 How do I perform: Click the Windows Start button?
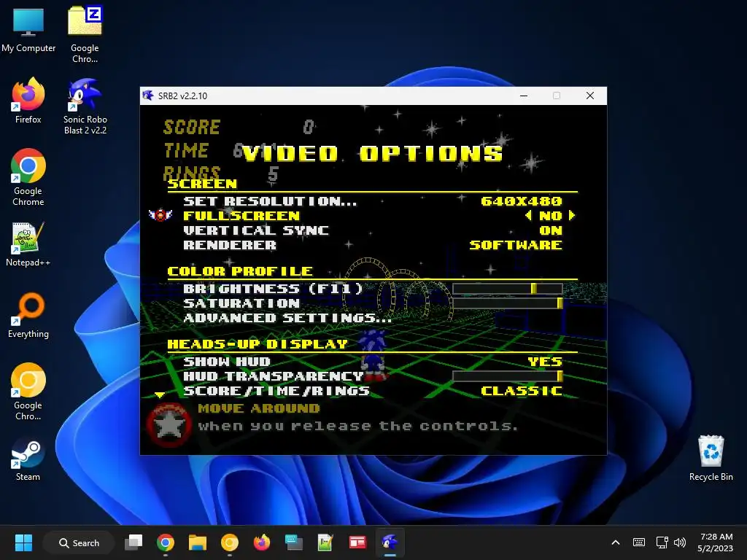23,542
